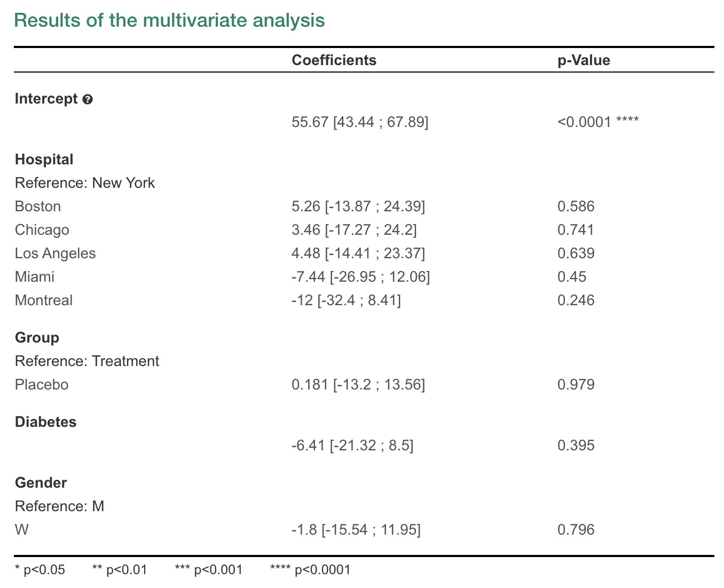Select the Boston row label
This screenshot has height=588, width=724.
pos(38,206)
